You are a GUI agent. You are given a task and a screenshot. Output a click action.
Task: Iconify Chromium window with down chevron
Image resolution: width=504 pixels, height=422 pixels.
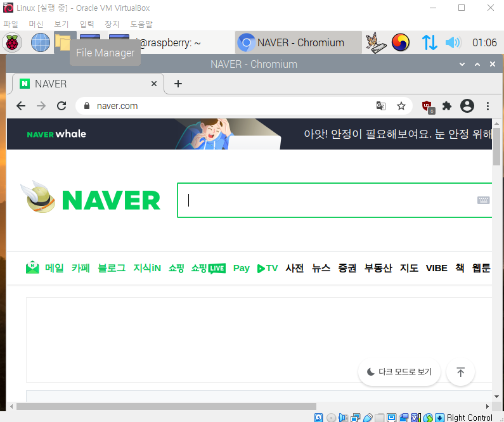[462, 64]
